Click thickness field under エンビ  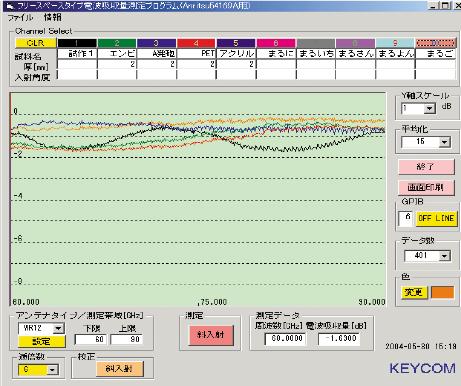pyautogui.click(x=117, y=64)
